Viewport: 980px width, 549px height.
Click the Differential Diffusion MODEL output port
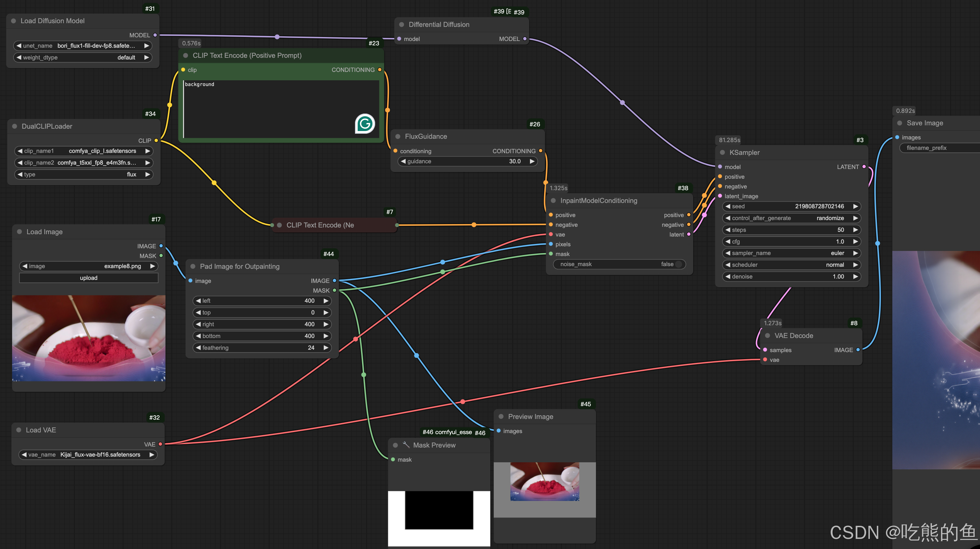[x=525, y=39]
